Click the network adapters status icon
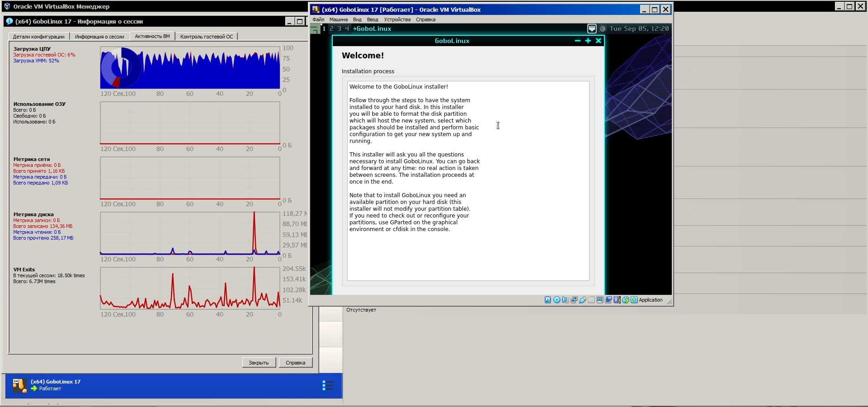The height and width of the screenshot is (407, 868). click(x=574, y=300)
